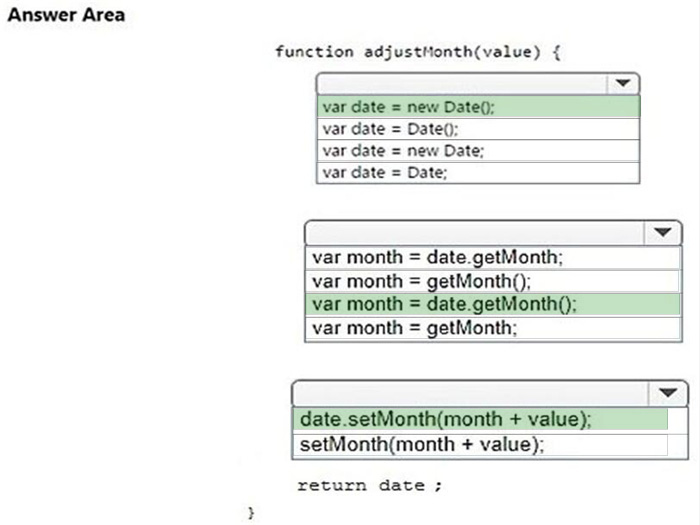This screenshot has width=700, height=525.
Task: Choose option 'var month = getMonth;'
Action: [493, 329]
